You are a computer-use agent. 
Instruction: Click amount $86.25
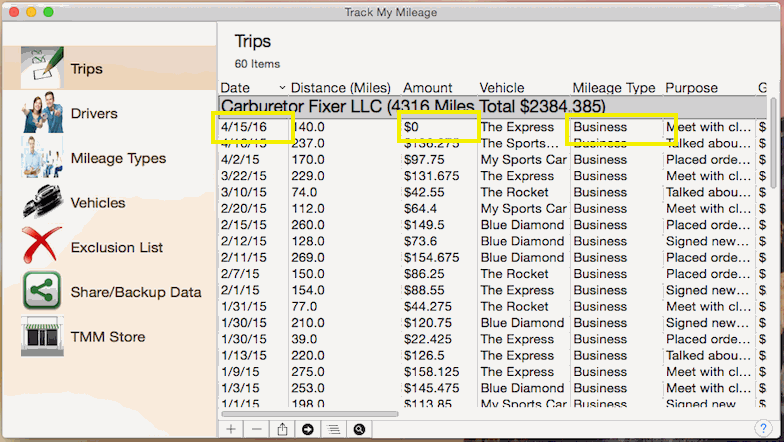coord(424,274)
